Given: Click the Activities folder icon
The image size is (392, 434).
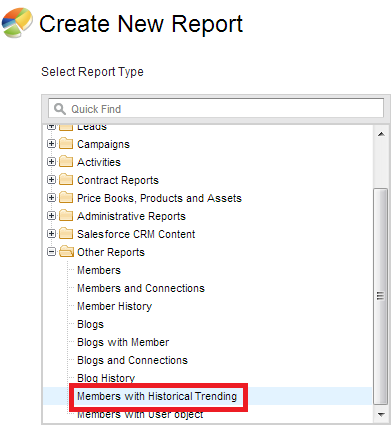Looking at the screenshot, I should coord(66,162).
